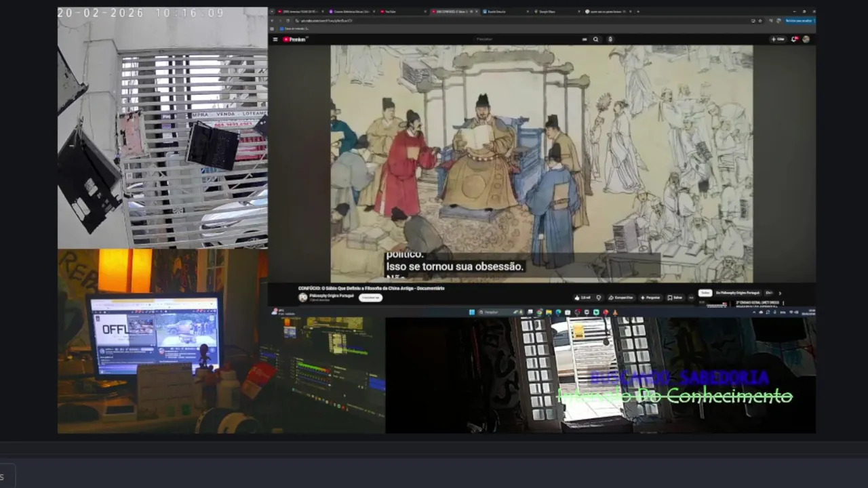868x488 pixels.
Task: Open File Explorer from the taskbar
Action: click(x=549, y=312)
